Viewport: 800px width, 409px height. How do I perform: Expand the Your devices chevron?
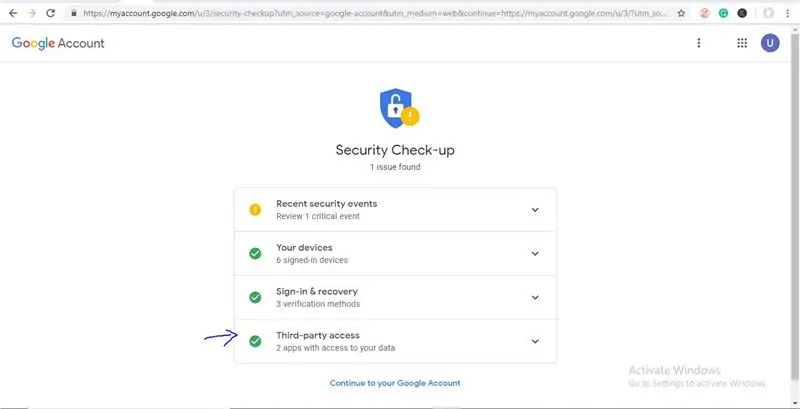tap(535, 253)
